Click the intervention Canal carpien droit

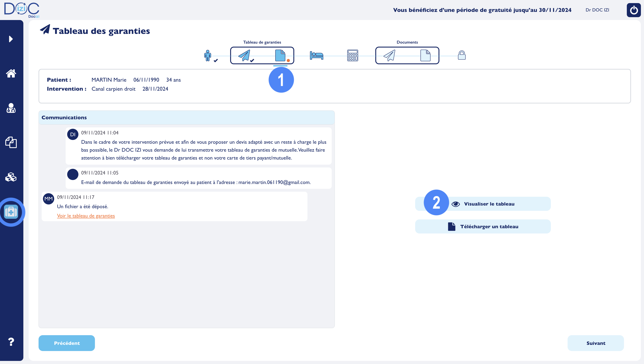[113, 89]
